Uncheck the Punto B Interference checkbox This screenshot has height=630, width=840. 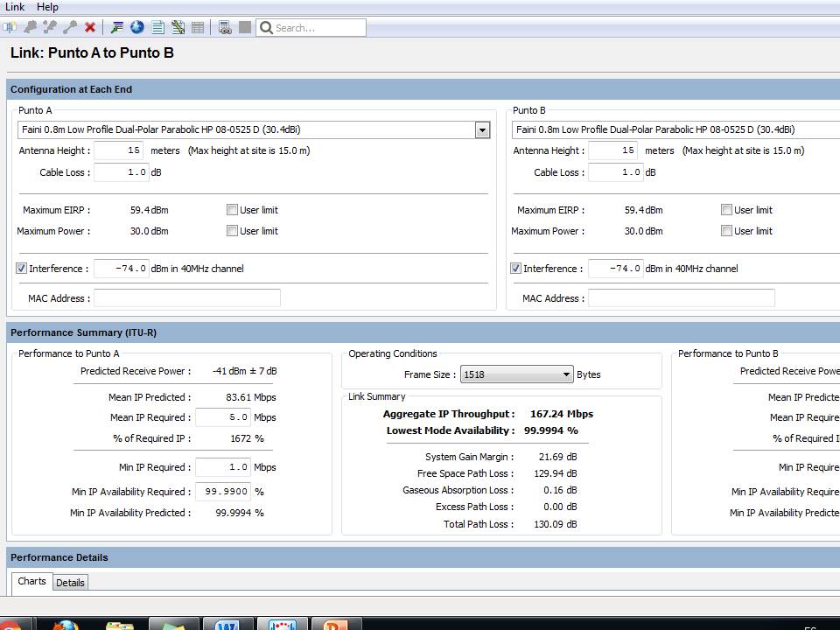516,269
